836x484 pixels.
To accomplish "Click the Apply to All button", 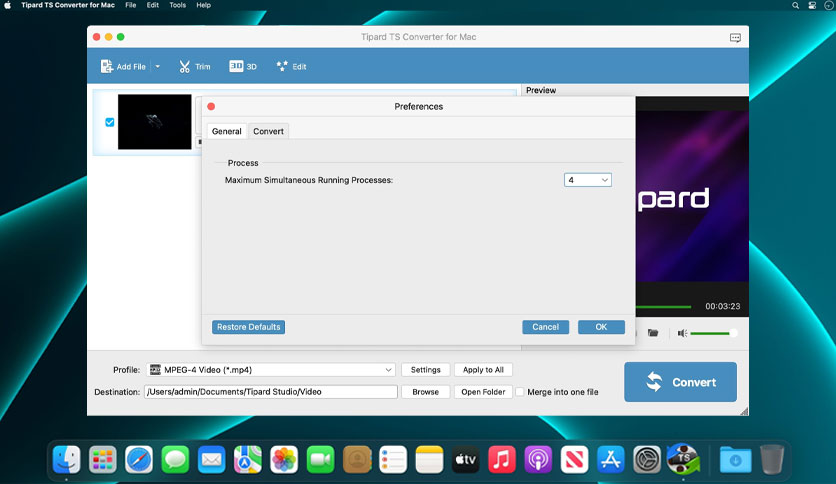I will [x=483, y=369].
